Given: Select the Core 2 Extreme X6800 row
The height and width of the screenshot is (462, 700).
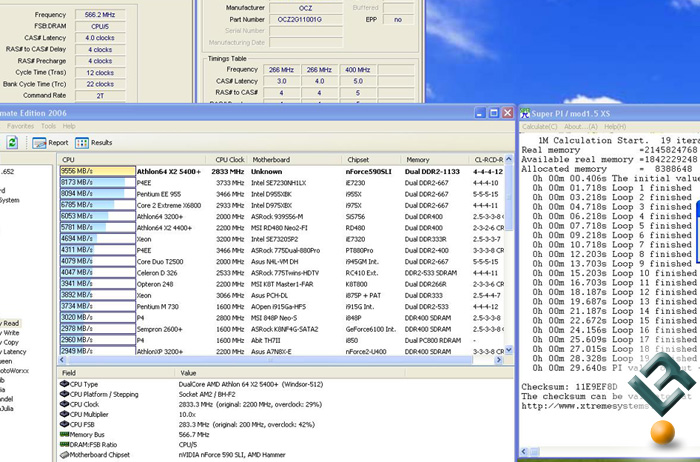Looking at the screenshot, I should (281, 205).
